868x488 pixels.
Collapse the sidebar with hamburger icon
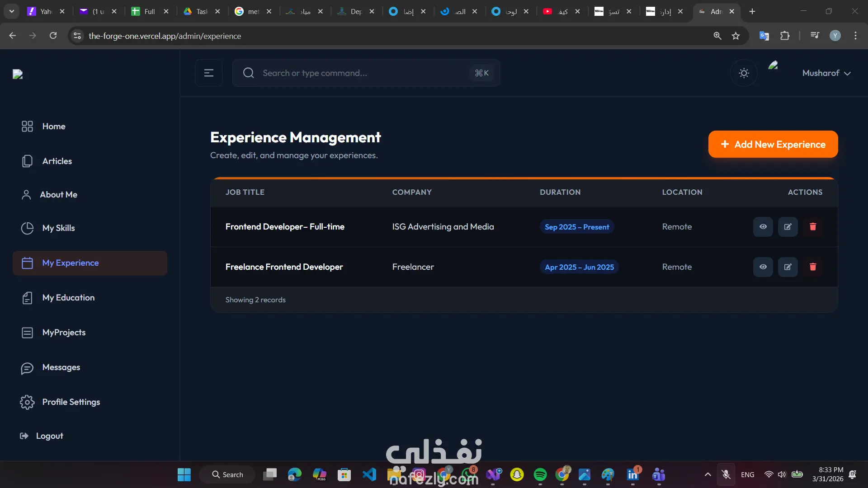(x=208, y=73)
